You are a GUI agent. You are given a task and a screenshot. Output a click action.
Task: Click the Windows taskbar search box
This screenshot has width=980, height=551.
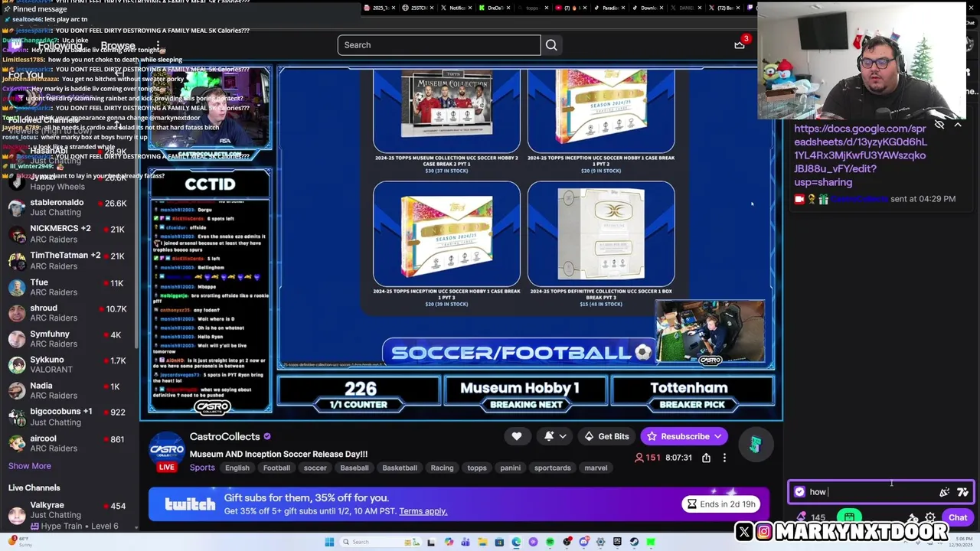(x=381, y=542)
